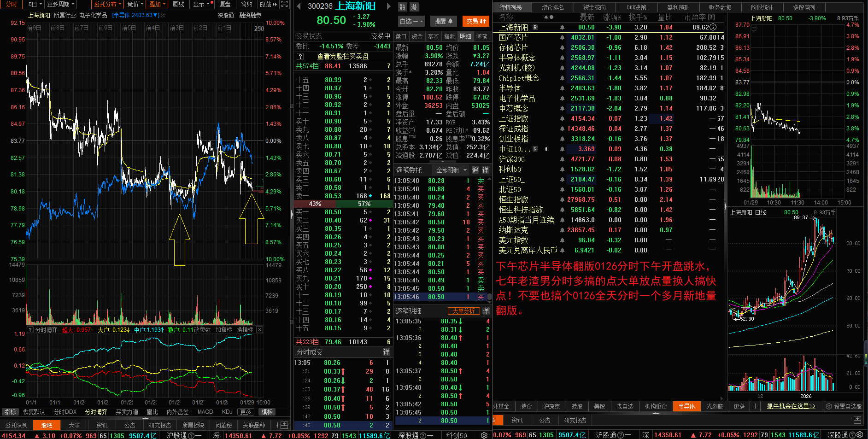
Task: Go to previous stock with left arrow
Action: 299,6
